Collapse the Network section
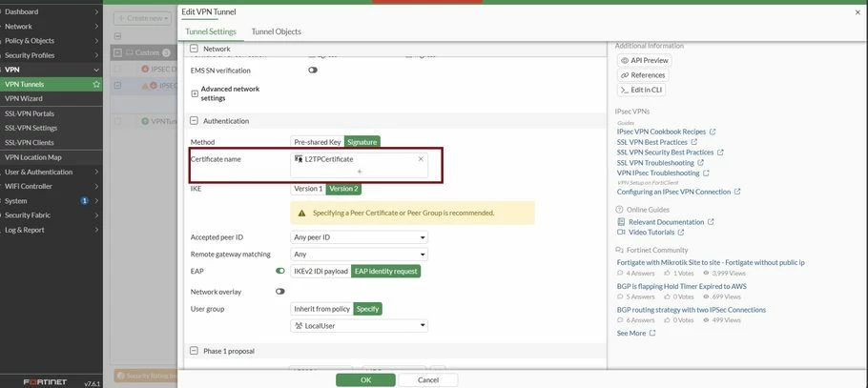868x388 pixels. click(x=194, y=49)
